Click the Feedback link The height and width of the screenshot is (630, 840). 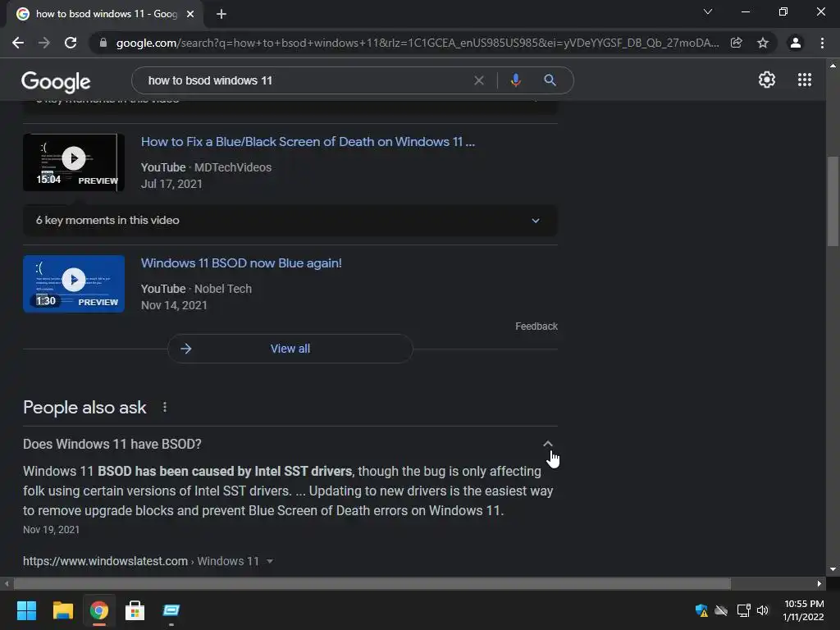536,326
